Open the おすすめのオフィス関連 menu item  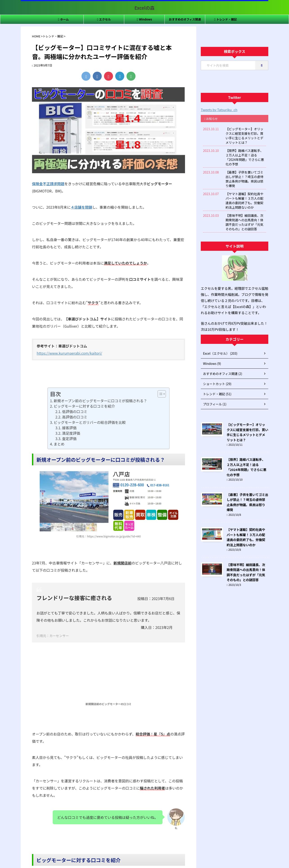185,20
